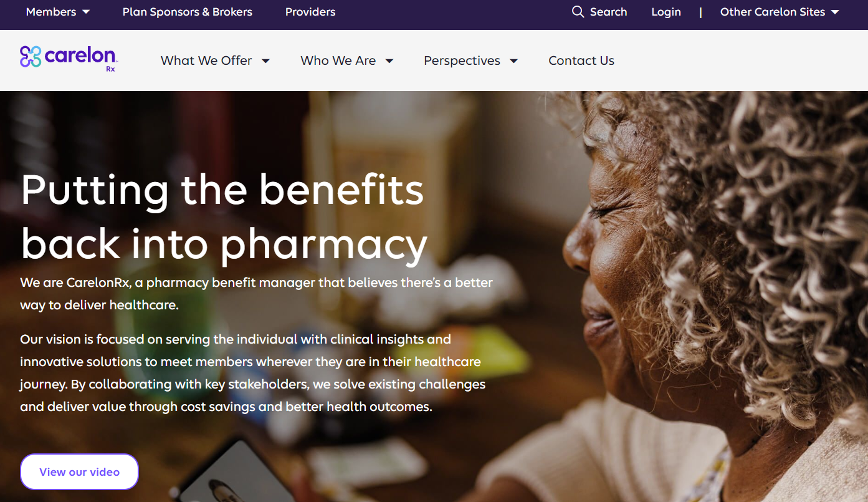Open Plan Sponsors & Brokers section
The width and height of the screenshot is (868, 502).
coord(188,12)
